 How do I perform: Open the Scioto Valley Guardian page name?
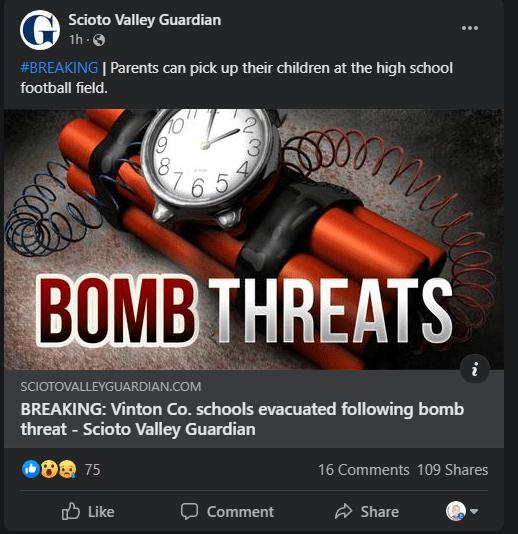(145, 20)
